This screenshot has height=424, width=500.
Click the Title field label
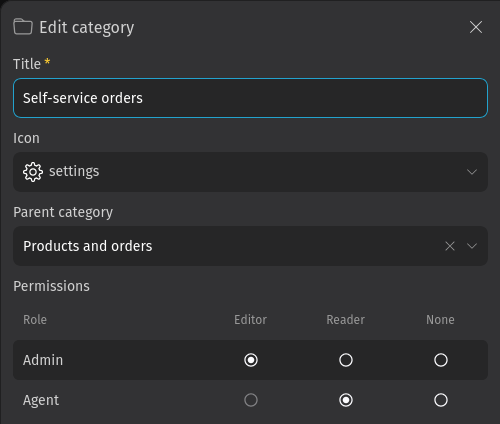point(27,64)
